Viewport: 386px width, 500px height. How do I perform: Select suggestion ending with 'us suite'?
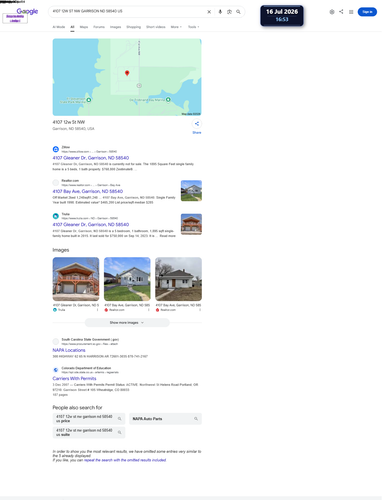(x=89, y=432)
